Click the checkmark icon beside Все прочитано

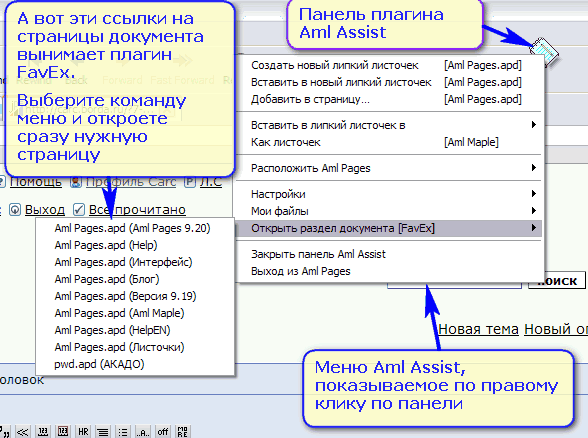pos(79,209)
